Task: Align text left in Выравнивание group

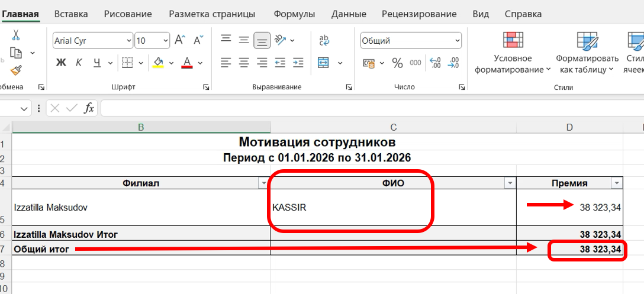Action: 226,63
